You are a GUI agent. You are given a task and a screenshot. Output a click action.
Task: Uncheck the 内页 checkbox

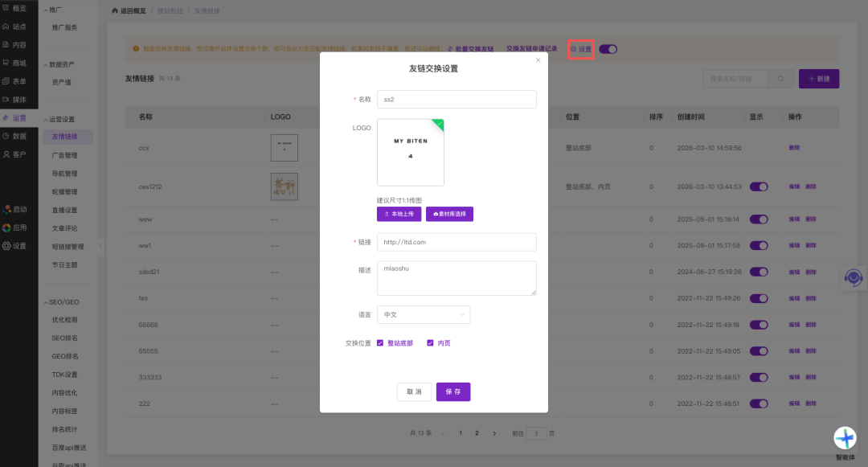tap(430, 343)
